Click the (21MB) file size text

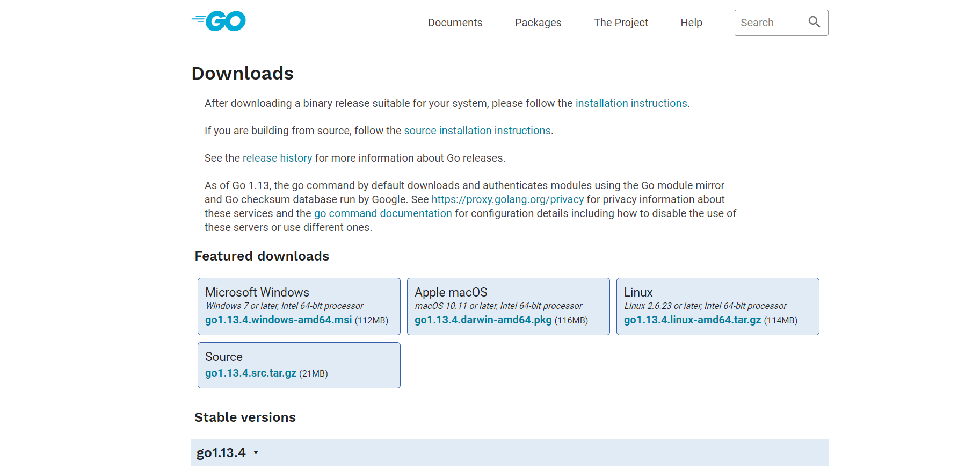pos(314,373)
